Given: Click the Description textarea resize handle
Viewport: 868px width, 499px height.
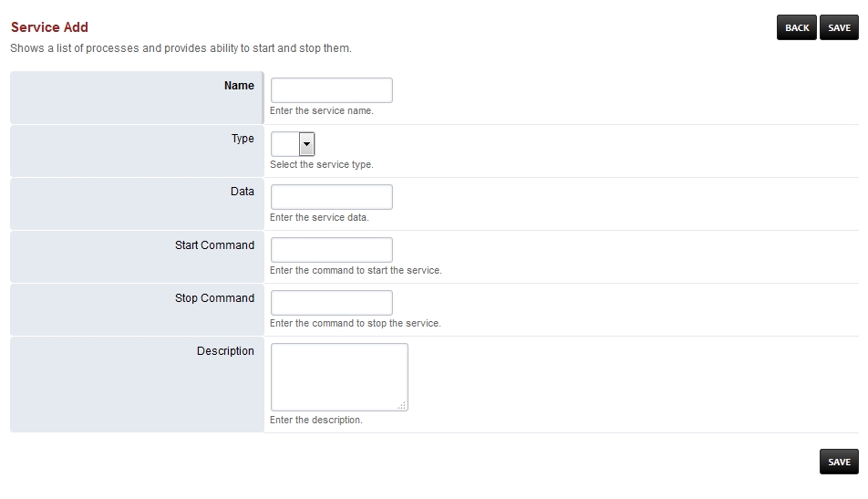Looking at the screenshot, I should (402, 405).
